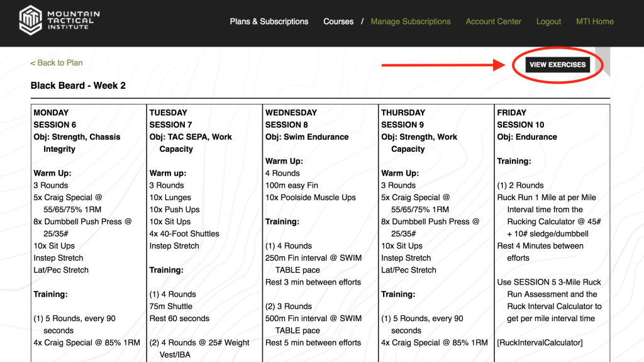Click the Black Beard - Week 2 heading

[78, 86]
